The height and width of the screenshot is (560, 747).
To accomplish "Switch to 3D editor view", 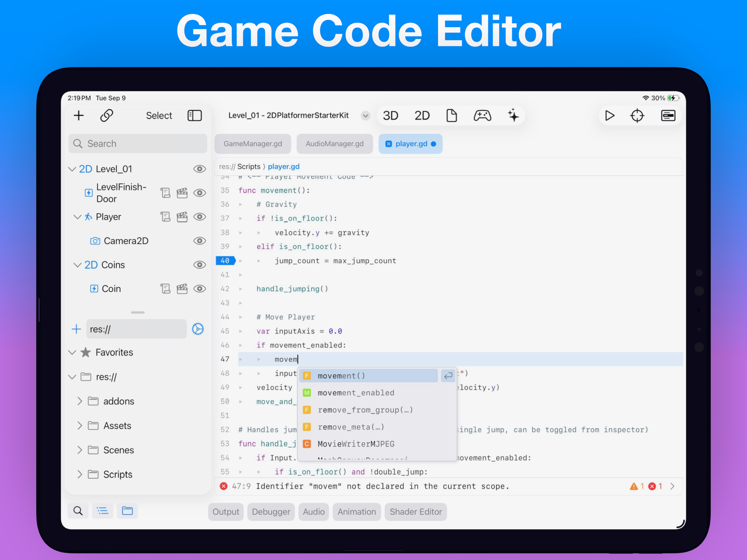I will pyautogui.click(x=390, y=116).
